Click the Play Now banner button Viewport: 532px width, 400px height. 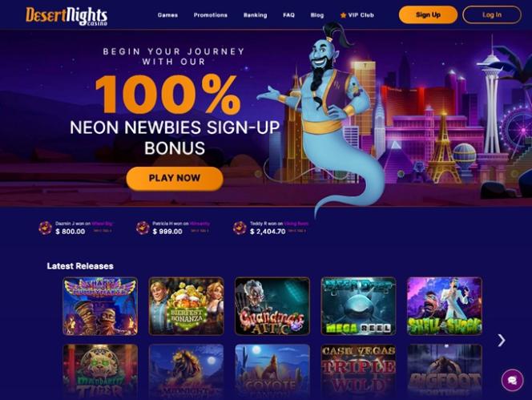click(x=175, y=178)
